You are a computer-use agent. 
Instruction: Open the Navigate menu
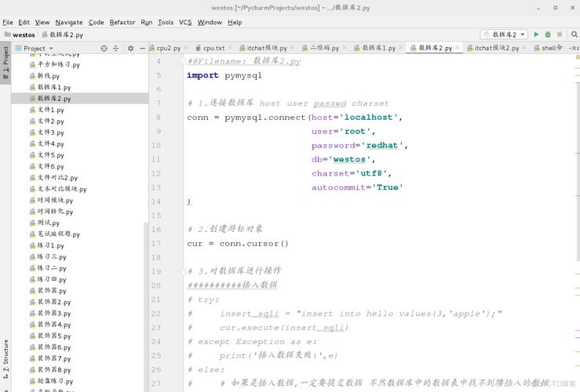pos(69,22)
